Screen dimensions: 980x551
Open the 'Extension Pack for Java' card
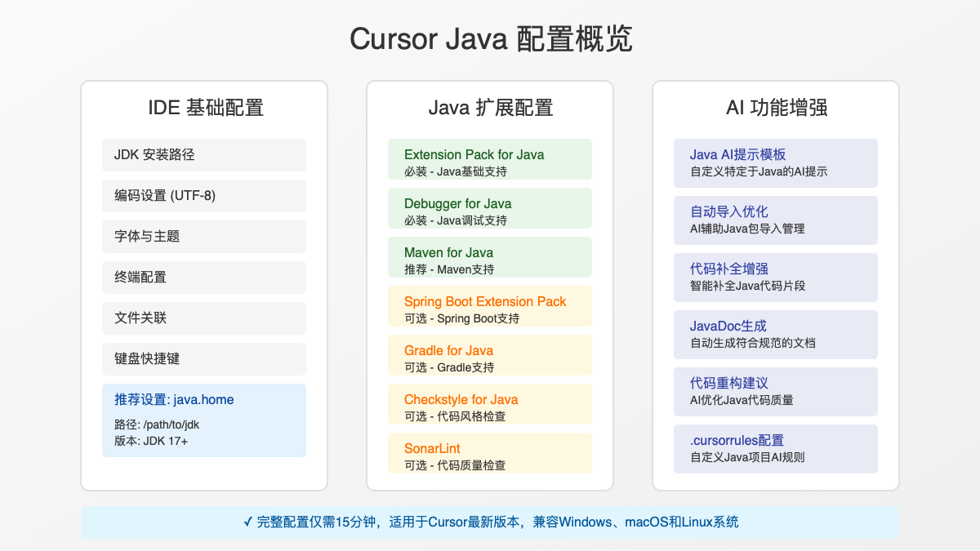pyautogui.click(x=490, y=159)
